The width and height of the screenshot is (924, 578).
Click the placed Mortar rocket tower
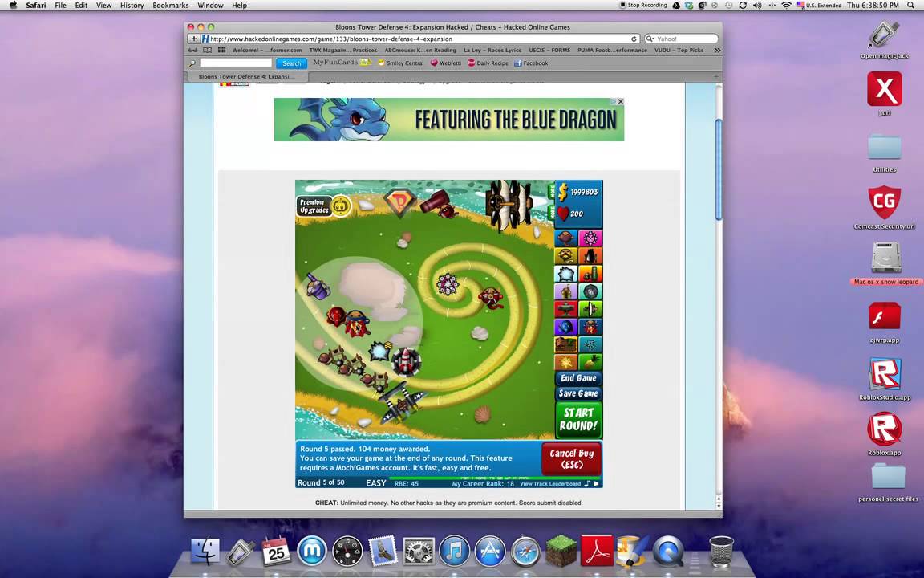(406, 361)
